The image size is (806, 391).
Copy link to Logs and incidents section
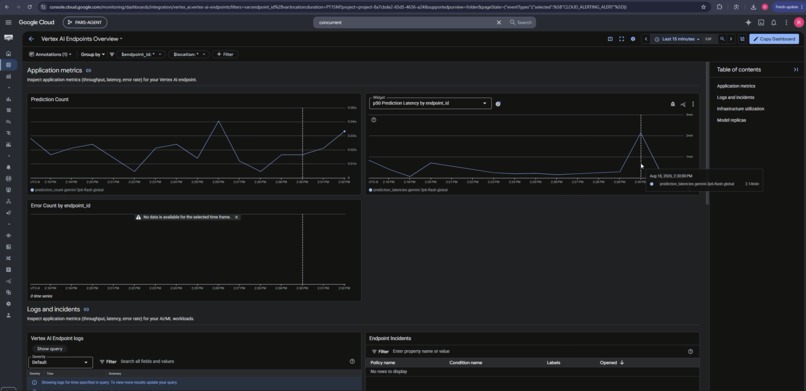[86, 309]
